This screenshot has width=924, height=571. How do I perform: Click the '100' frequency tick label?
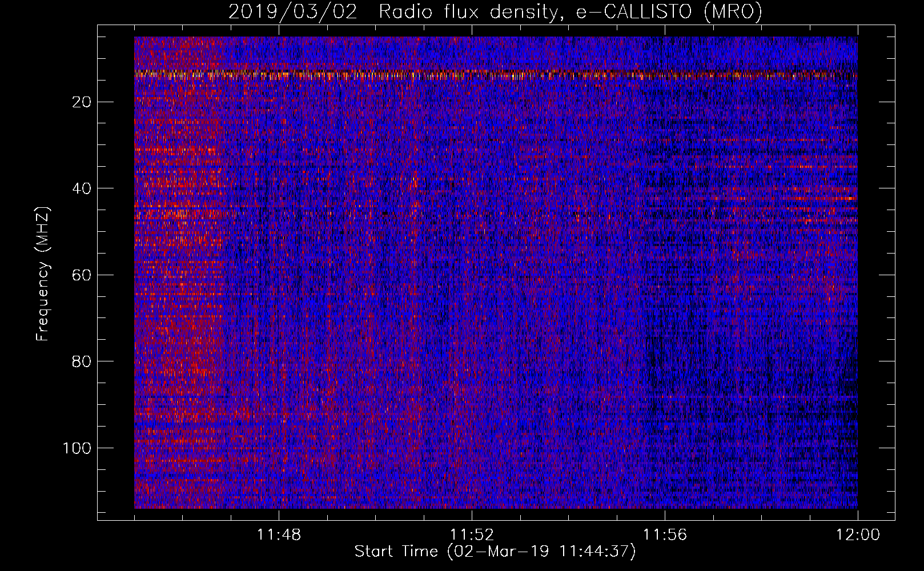(x=77, y=448)
